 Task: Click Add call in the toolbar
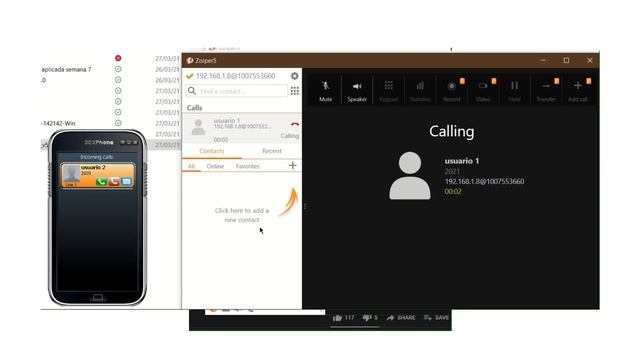coord(578,91)
